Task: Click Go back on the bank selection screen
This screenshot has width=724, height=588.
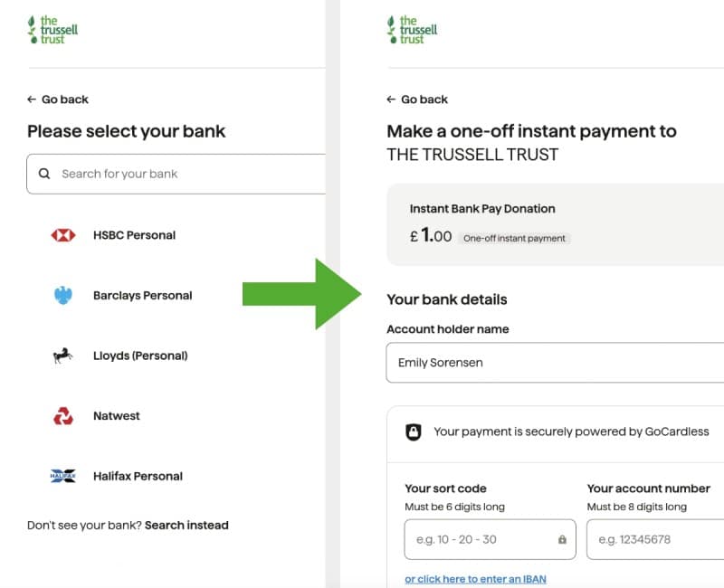Action: tap(58, 100)
